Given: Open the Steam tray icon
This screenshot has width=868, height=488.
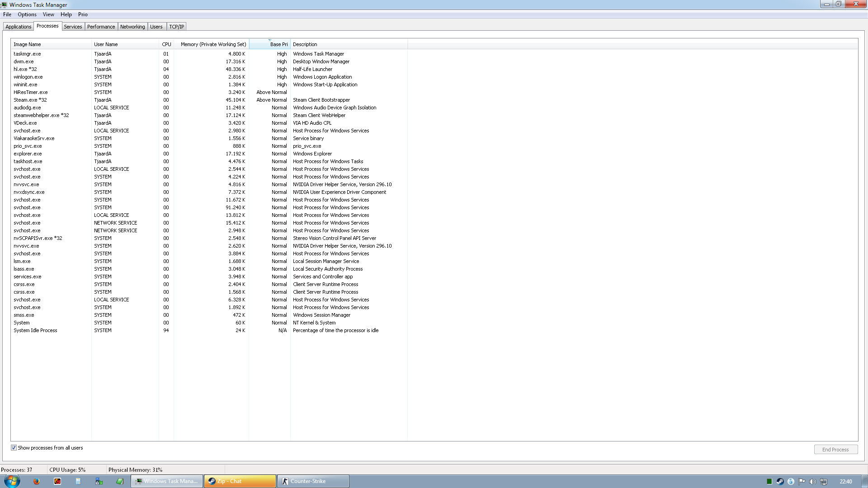Looking at the screenshot, I should tap(780, 481).
